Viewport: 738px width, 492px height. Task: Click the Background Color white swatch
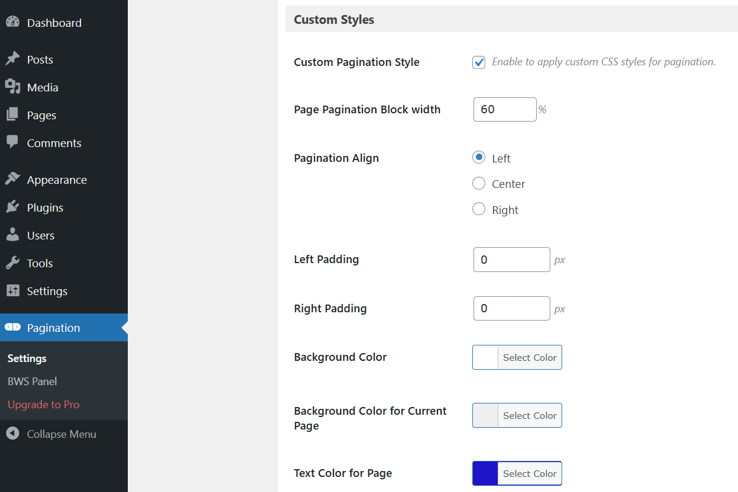[485, 357]
